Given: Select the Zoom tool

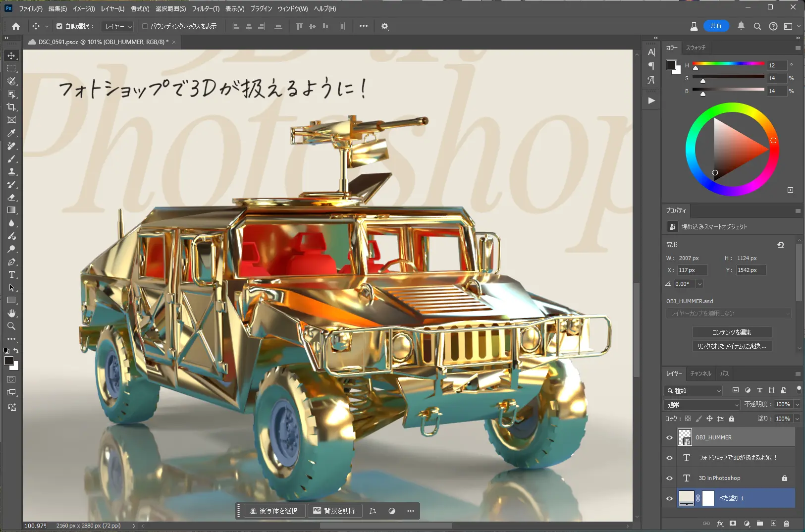Looking at the screenshot, I should tap(11, 326).
